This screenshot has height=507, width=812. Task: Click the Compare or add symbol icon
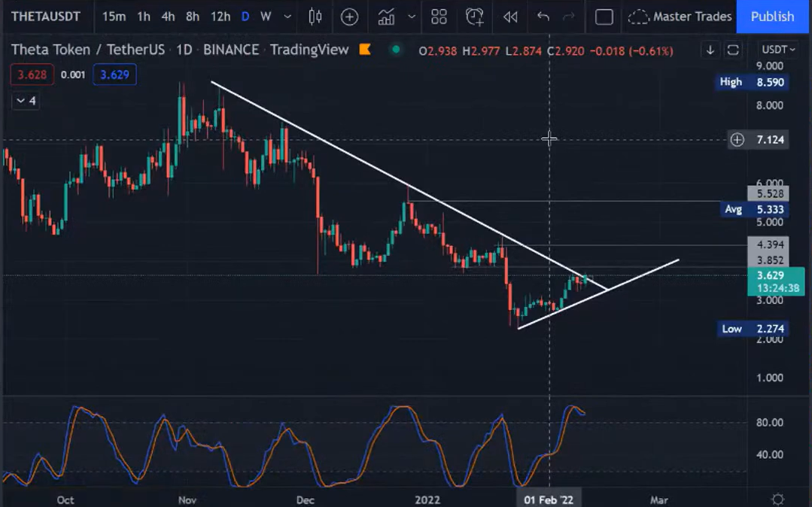[349, 17]
